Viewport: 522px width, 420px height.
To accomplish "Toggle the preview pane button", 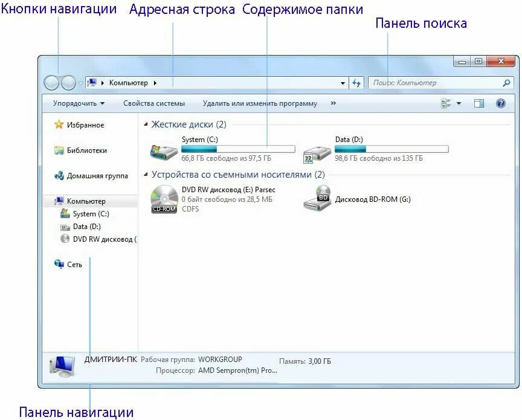I will pos(478,103).
